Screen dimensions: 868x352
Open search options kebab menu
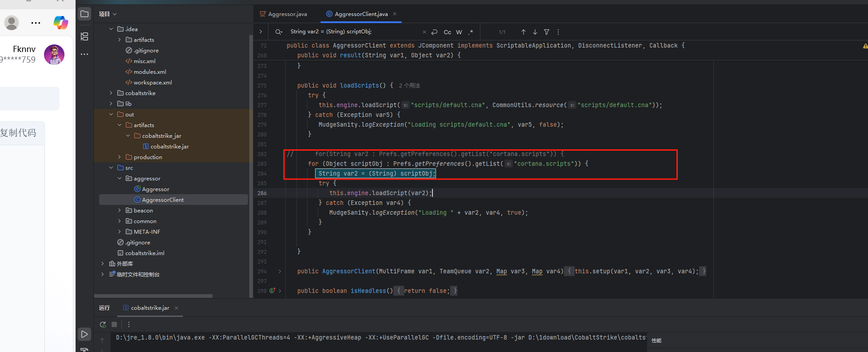[558, 32]
